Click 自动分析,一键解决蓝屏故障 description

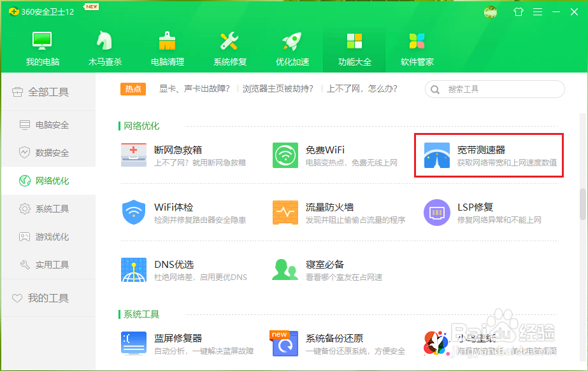204,351
